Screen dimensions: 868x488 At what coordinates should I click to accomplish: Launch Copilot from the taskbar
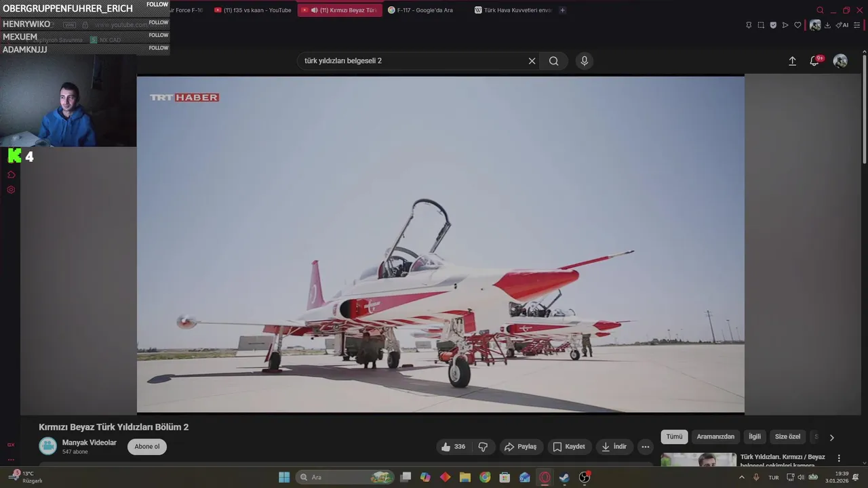(x=425, y=477)
